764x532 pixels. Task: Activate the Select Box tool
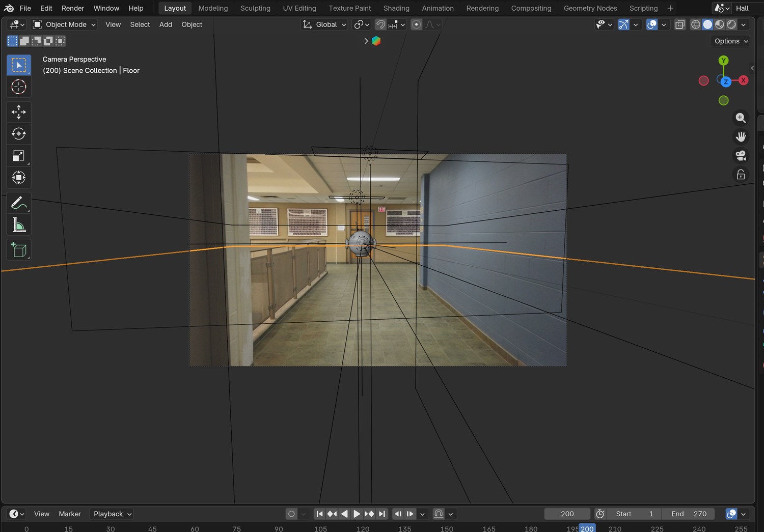pyautogui.click(x=19, y=65)
